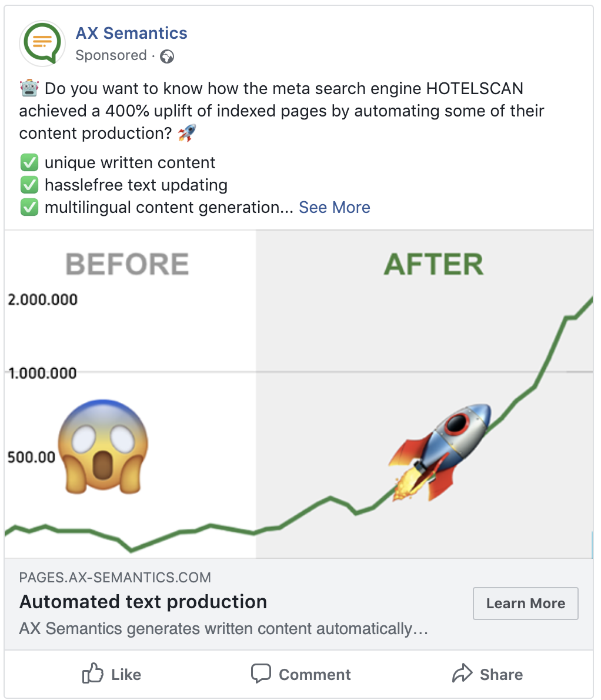Click the checkmark beside hasslefree text updating
Viewport: 601px width, 700px height.
click(29, 185)
